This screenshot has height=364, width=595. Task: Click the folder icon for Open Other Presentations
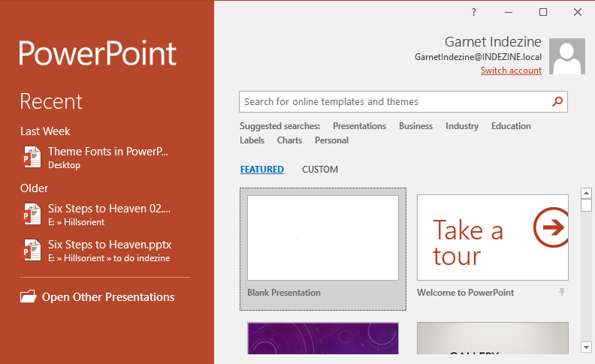click(28, 296)
